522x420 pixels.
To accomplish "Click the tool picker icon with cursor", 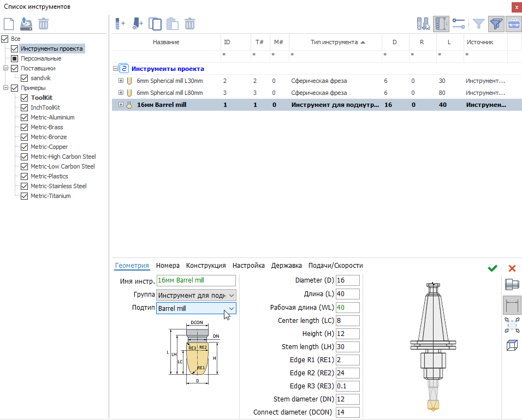I will click(x=424, y=24).
